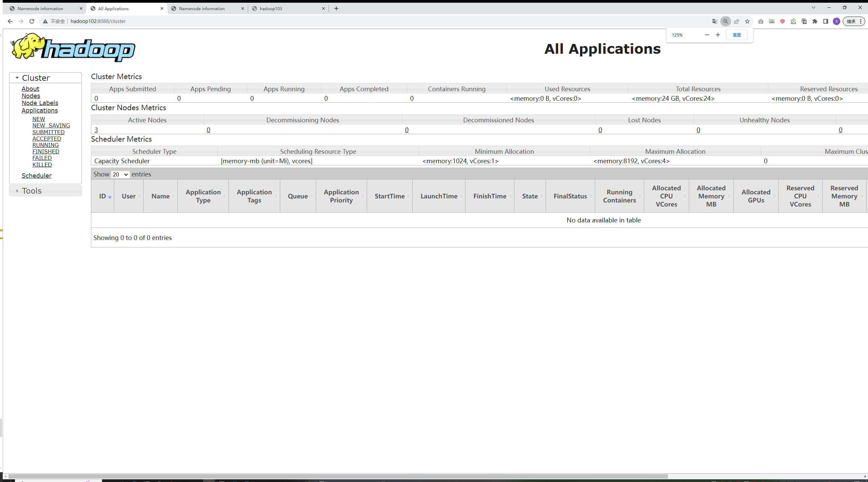Image resolution: width=868 pixels, height=482 pixels.
Task: Toggle the Cluster section collapse arrow
Action: tap(17, 78)
